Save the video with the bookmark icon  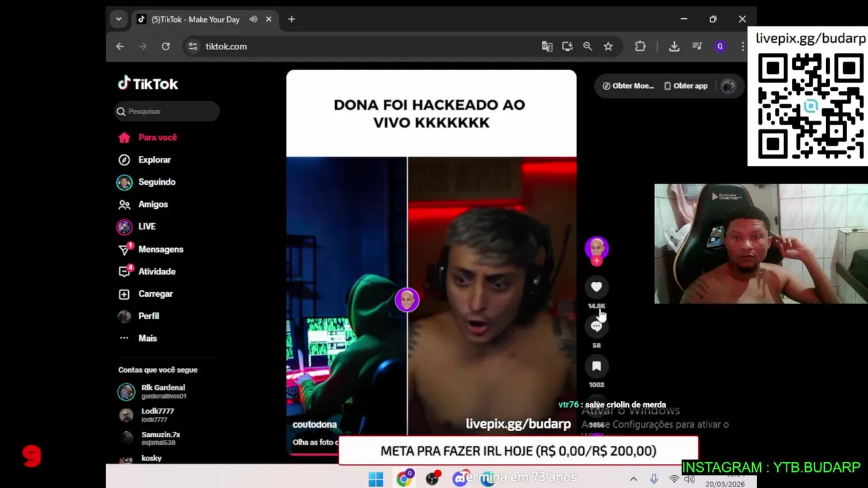click(596, 366)
